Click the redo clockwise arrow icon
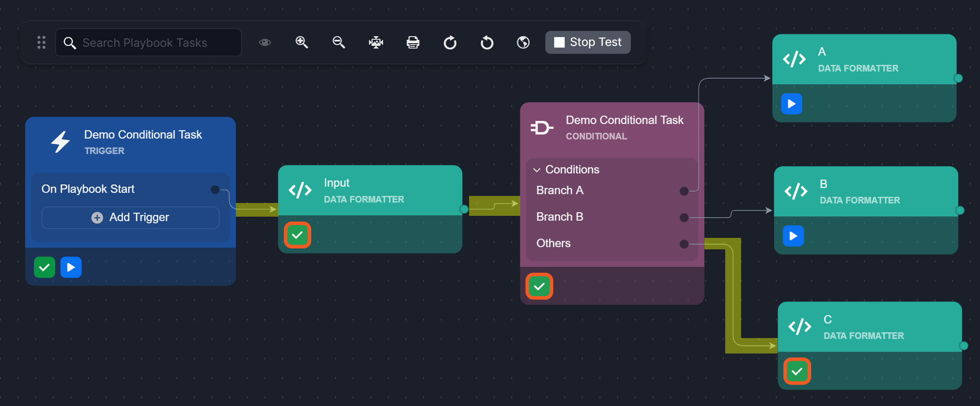Image resolution: width=980 pixels, height=406 pixels. pyautogui.click(x=450, y=43)
